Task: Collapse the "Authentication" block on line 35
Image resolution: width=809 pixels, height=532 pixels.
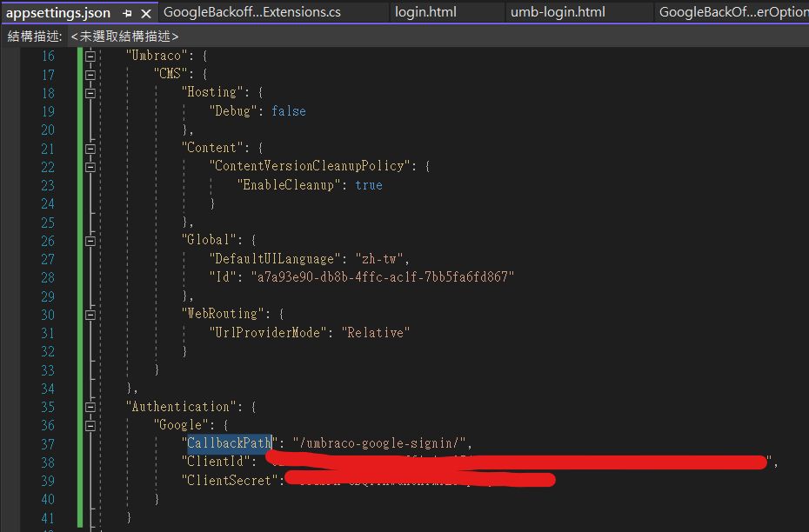Action: pyautogui.click(x=90, y=407)
